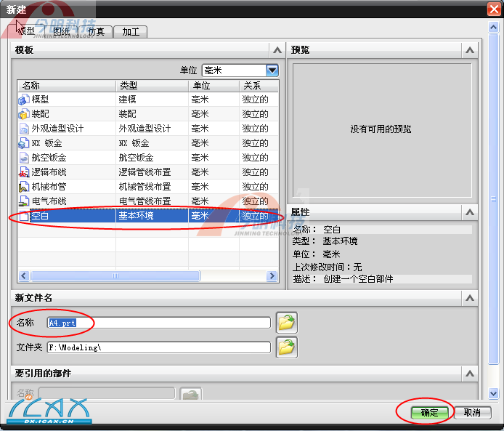Switch to the 仿真 tab
Image resolution: width=504 pixels, height=431 pixels.
point(96,31)
